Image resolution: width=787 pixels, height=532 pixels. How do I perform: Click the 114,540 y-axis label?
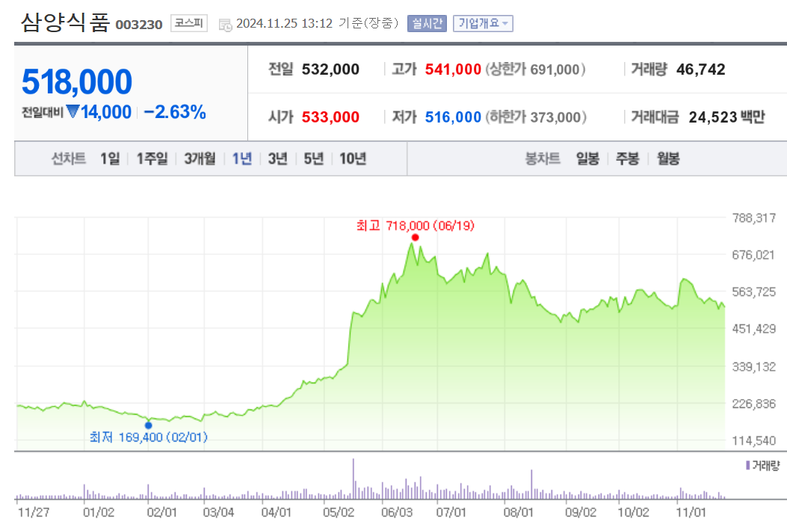[x=754, y=441]
